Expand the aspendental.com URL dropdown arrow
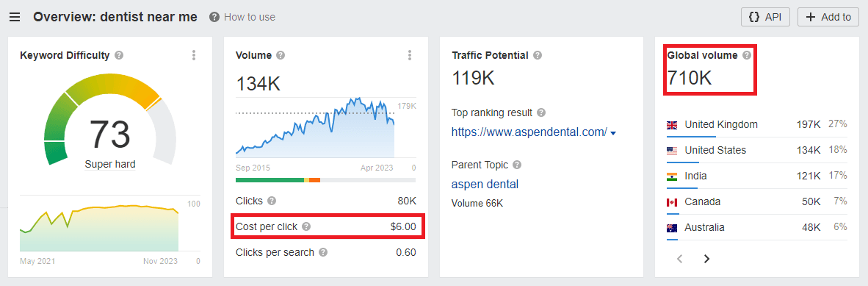This screenshot has height=286, width=868. (x=613, y=133)
